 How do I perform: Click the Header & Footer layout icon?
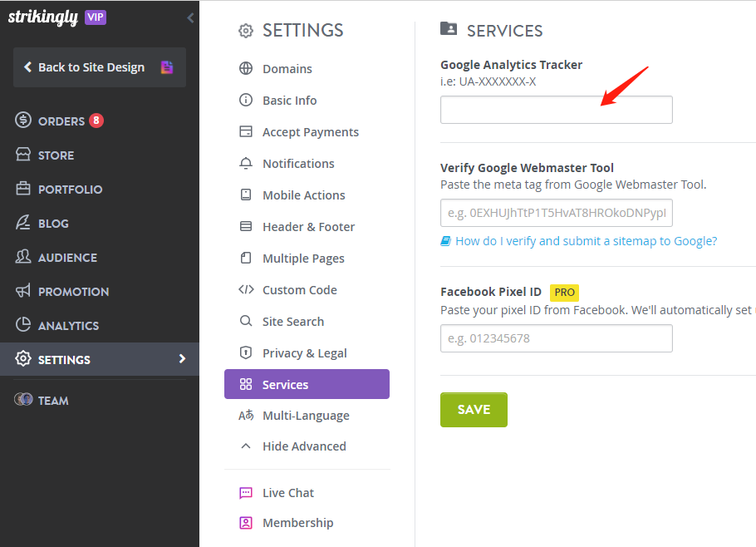coord(246,226)
